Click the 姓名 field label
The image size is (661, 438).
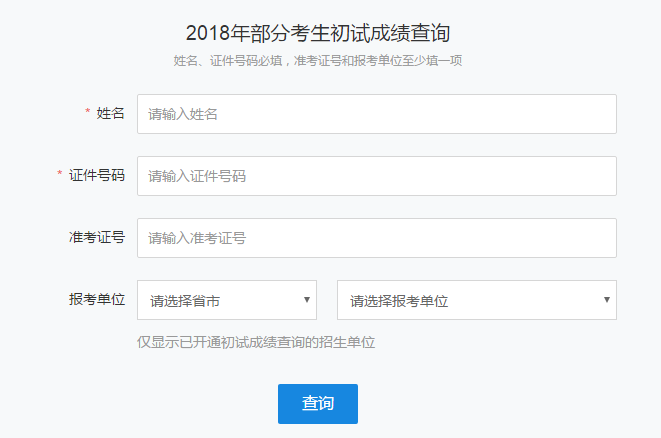(x=110, y=113)
